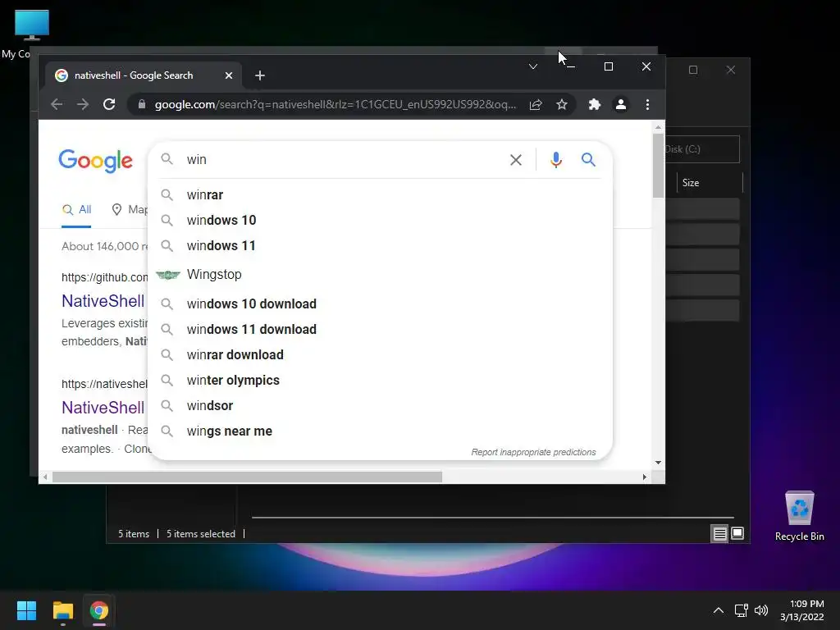This screenshot has width=840, height=630.
Task: Share this page icon in address bar
Action: click(536, 104)
